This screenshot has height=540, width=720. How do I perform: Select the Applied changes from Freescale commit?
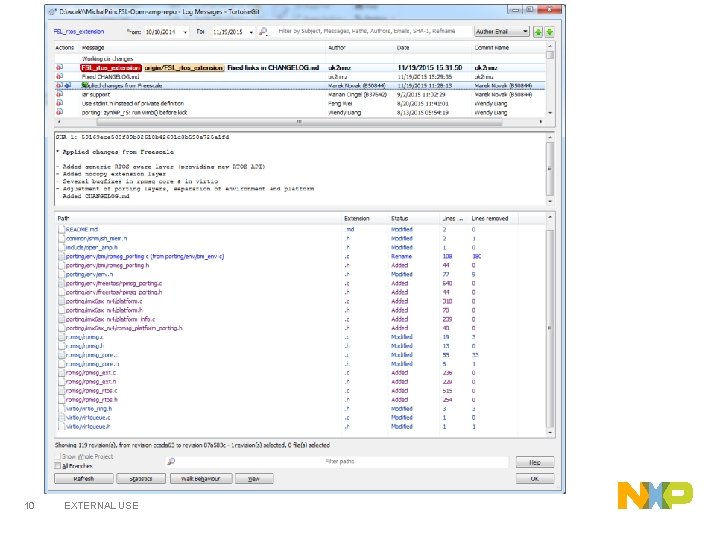(300, 85)
